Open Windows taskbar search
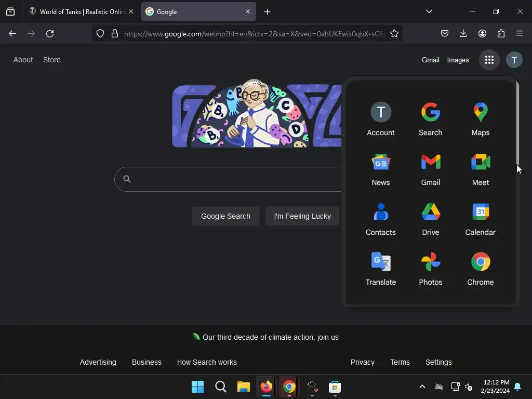This screenshot has width=532, height=399. tap(220, 387)
